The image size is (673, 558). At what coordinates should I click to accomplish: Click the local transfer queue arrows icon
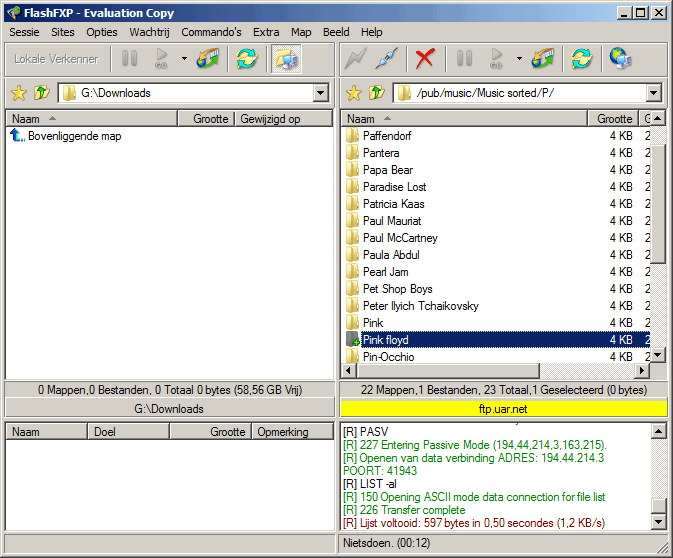[x=208, y=58]
